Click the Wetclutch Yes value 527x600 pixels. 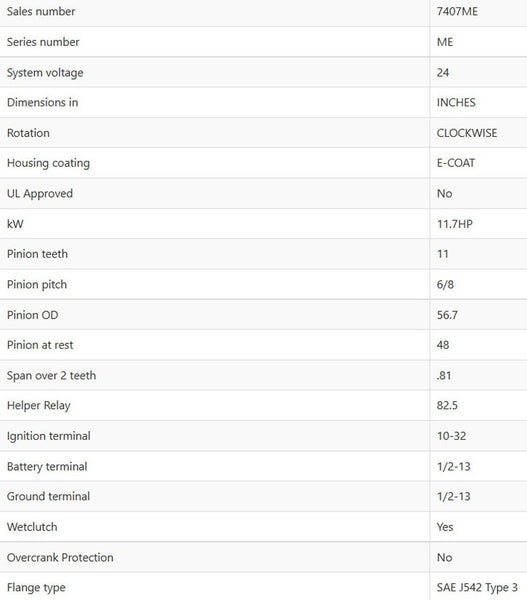[x=445, y=527]
